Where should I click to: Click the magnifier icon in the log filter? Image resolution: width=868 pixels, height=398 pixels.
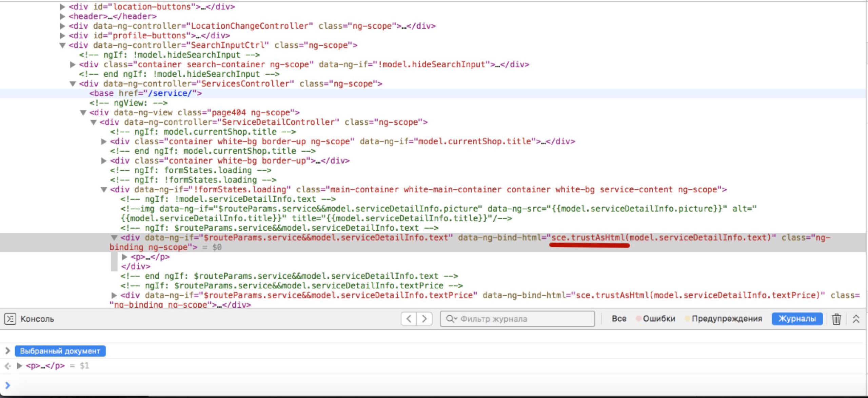pos(451,319)
